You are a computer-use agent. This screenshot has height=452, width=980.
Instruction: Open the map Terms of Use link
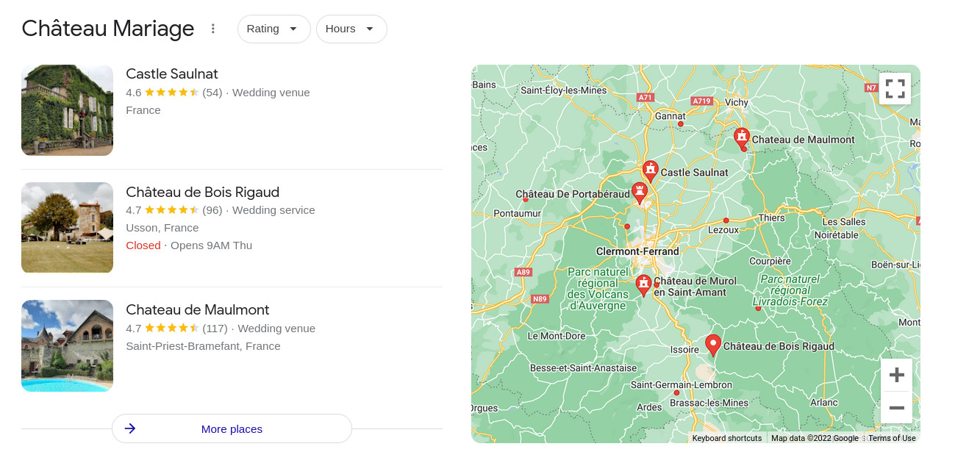(x=892, y=438)
